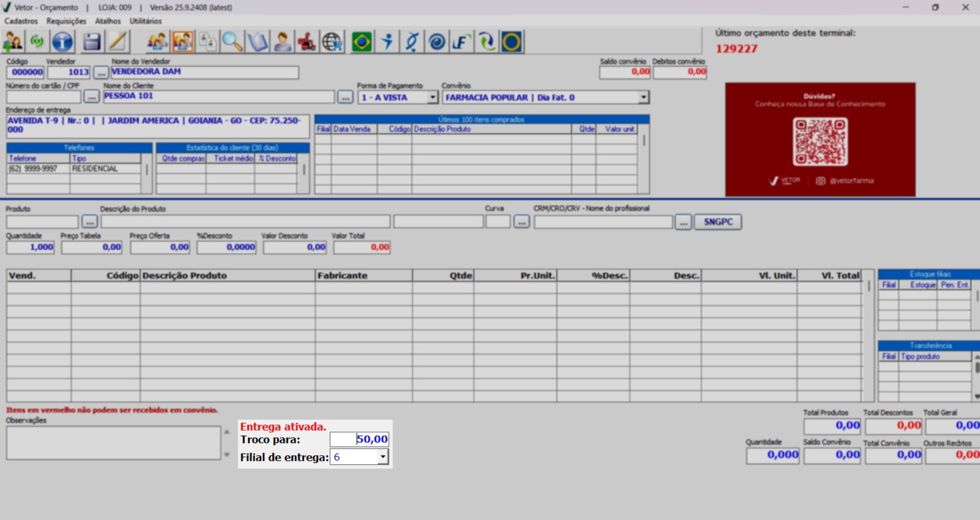The image size is (980, 520).
Task: Click the add new customer icon
Action: 13,42
